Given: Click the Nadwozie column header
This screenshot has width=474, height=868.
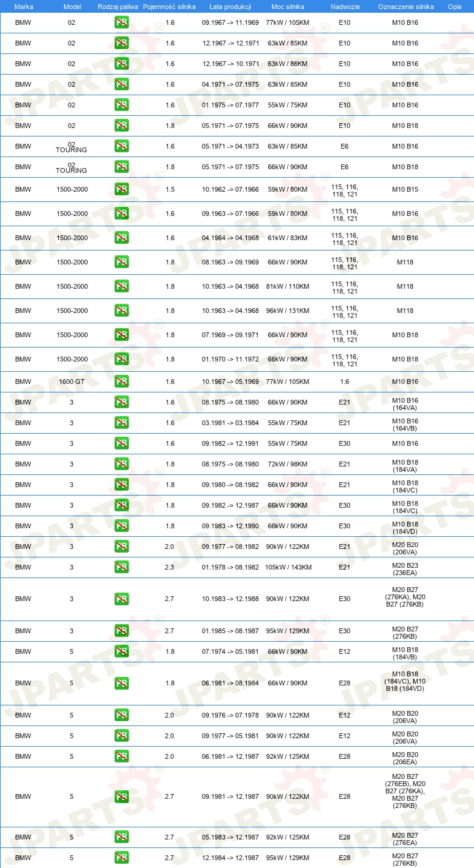Looking at the screenshot, I should [344, 6].
